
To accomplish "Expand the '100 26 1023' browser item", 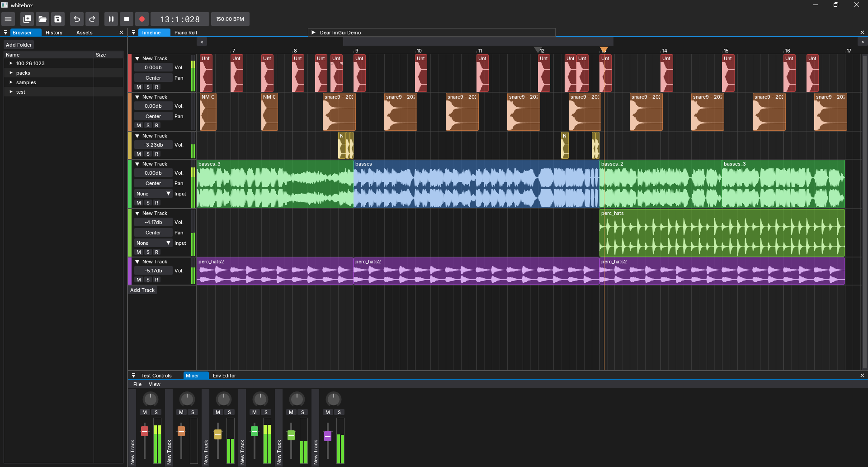I will point(11,63).
